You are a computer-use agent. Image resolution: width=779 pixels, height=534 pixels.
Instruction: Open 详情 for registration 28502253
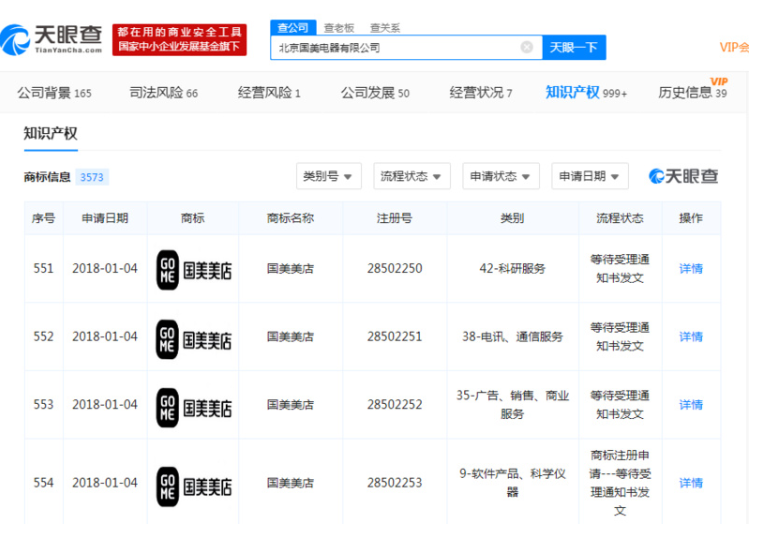coord(691,483)
